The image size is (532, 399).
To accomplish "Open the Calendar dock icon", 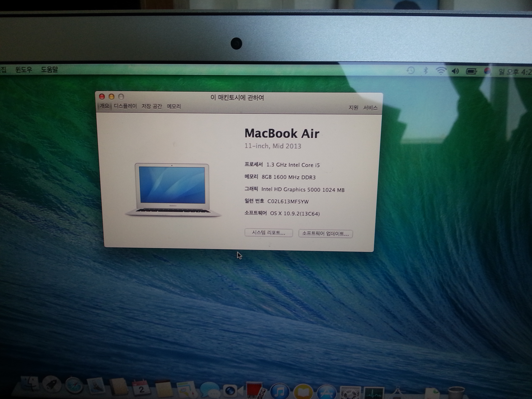I will tap(141, 388).
